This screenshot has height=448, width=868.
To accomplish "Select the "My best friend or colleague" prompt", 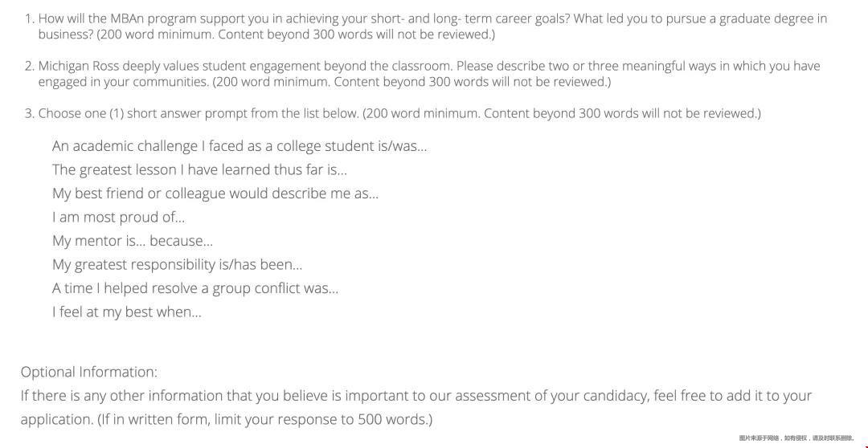I will (x=215, y=193).
